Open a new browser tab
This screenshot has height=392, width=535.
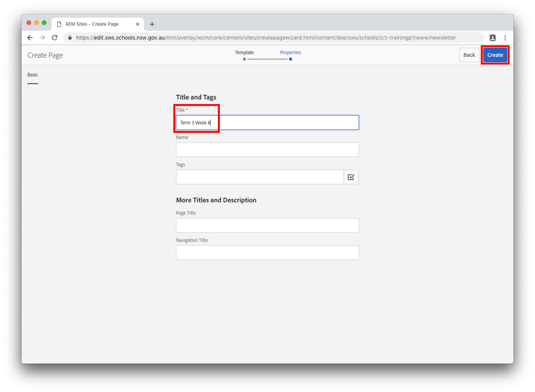click(152, 24)
